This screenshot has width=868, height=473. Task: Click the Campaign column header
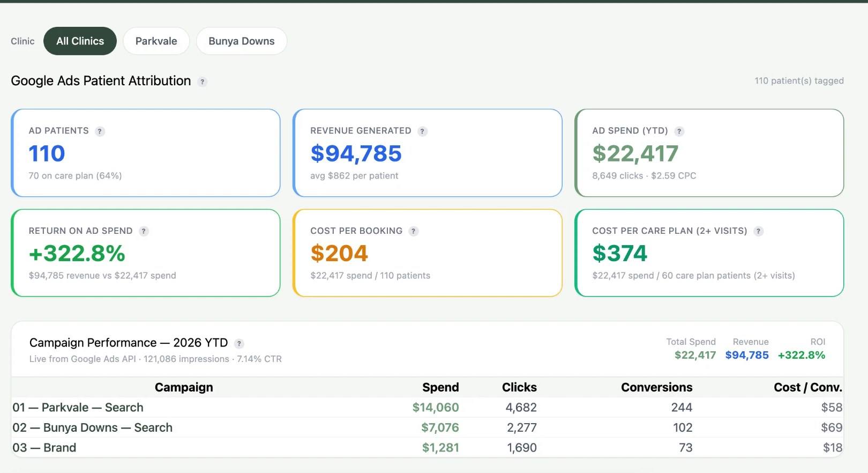(x=184, y=387)
